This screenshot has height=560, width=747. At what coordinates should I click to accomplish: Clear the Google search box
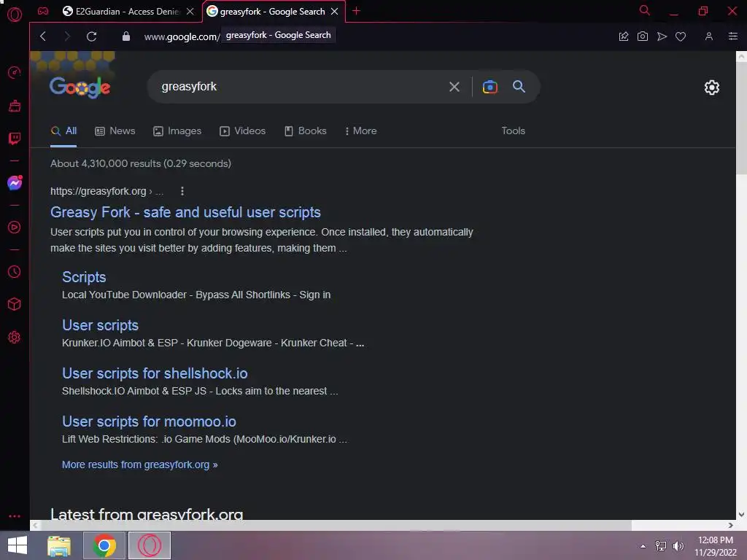[454, 87]
